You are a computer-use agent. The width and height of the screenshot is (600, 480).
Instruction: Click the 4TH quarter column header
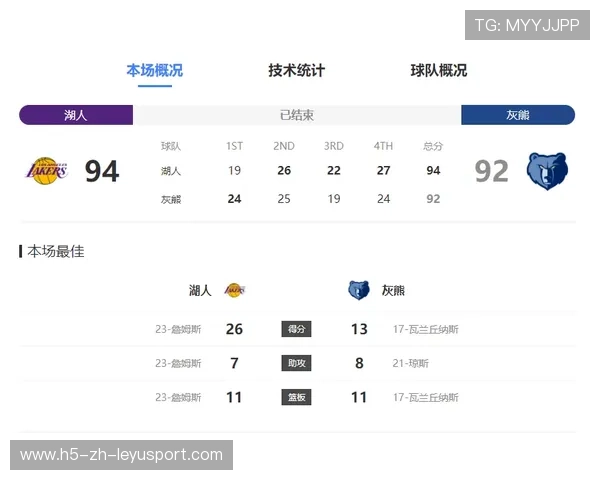pyautogui.click(x=383, y=146)
